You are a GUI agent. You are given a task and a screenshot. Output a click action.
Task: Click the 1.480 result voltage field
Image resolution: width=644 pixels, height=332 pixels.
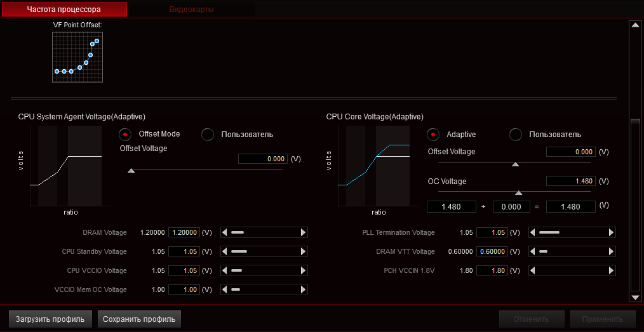571,207
